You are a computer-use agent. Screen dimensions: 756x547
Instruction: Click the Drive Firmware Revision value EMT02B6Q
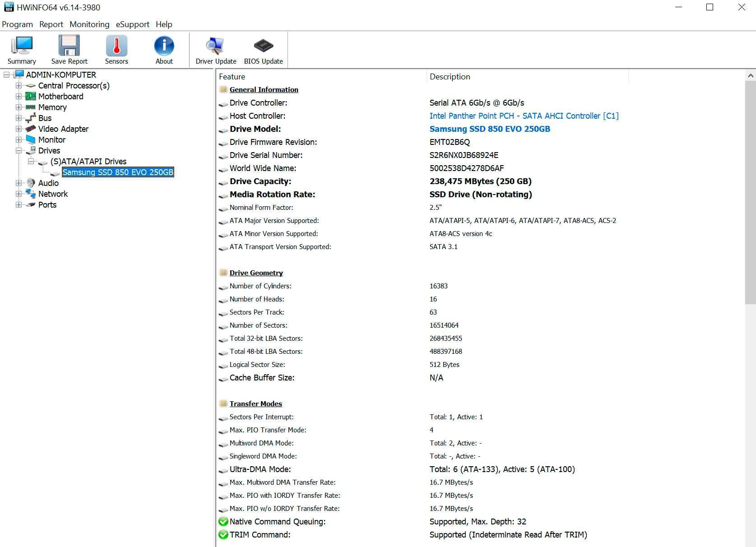[x=450, y=142]
